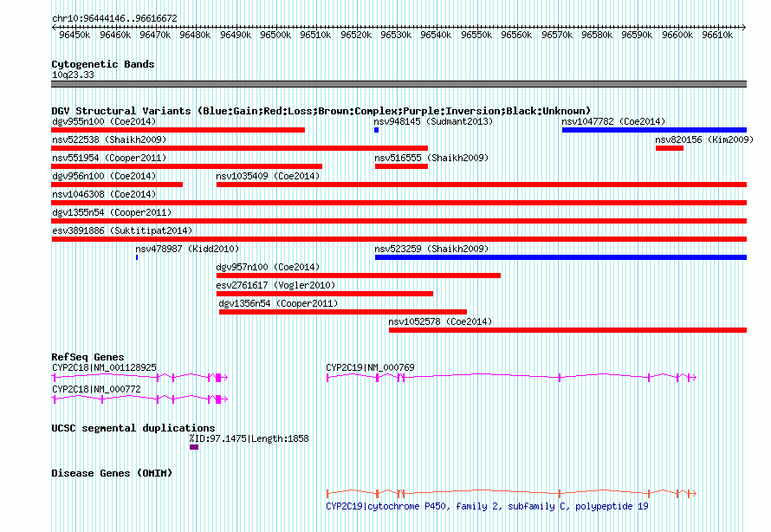Open the CYP2C18|NM_000772 gene label
The height and width of the screenshot is (532, 771).
coord(96,389)
